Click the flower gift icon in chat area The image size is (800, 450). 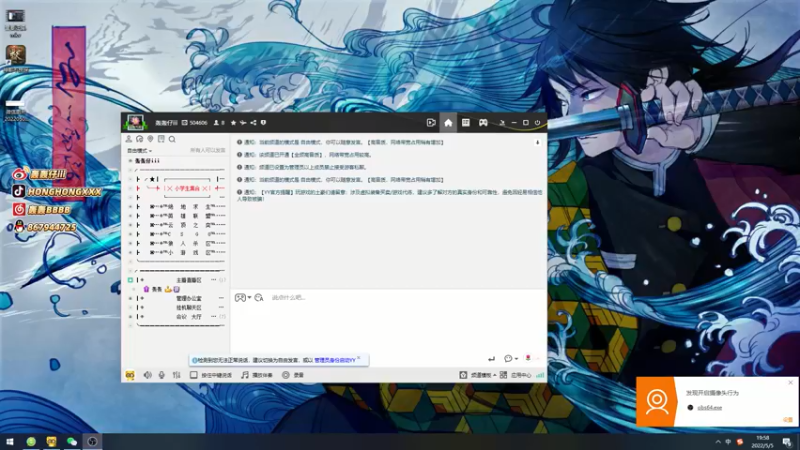tap(528, 358)
